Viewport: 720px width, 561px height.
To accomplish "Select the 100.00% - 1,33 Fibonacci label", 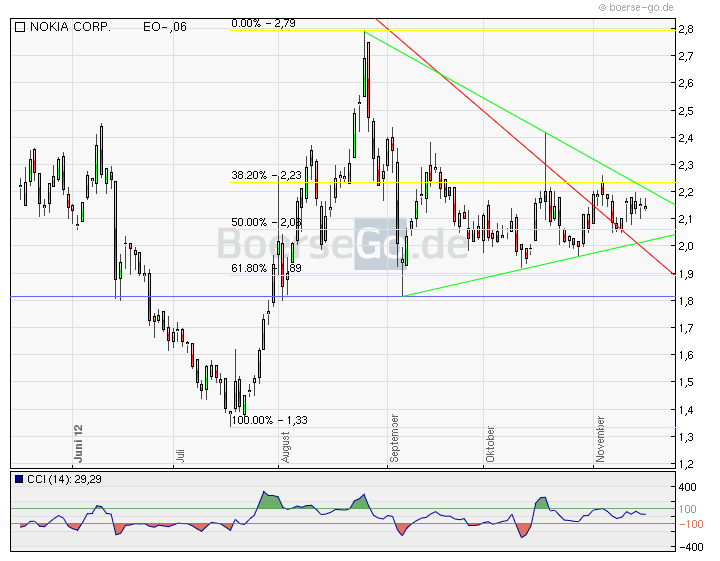I will click(269, 421).
